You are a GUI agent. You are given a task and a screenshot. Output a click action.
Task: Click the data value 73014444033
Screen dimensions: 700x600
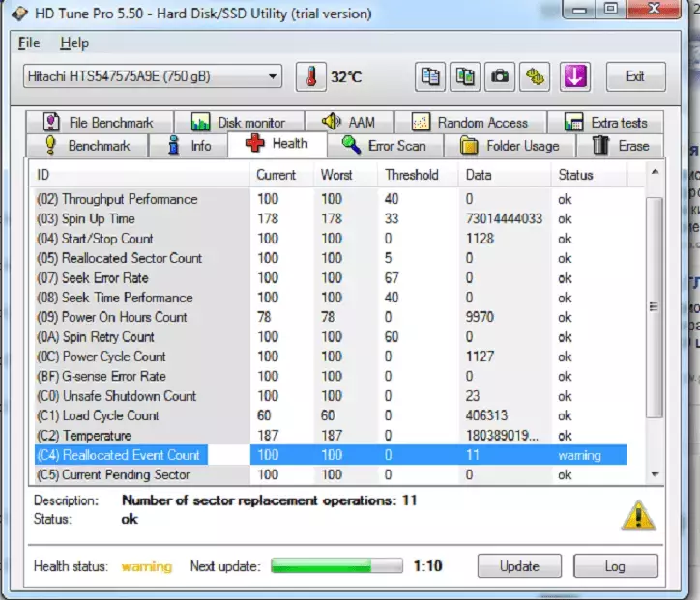tap(504, 218)
